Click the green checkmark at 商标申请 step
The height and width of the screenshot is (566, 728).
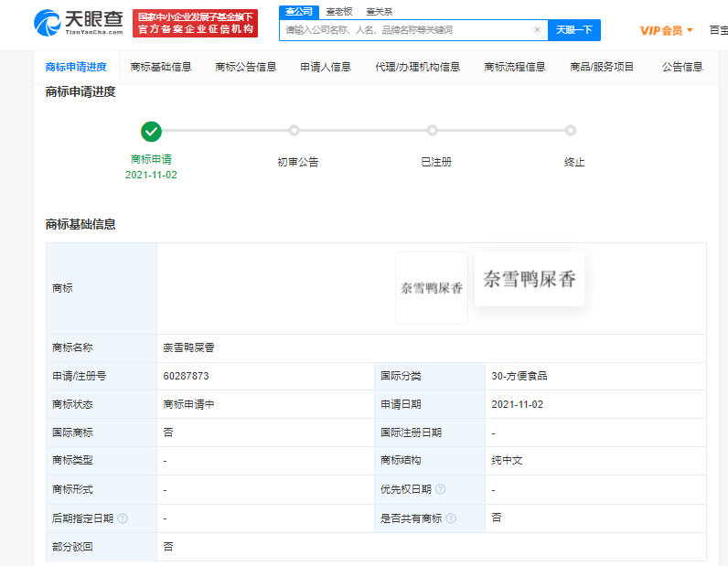(152, 132)
